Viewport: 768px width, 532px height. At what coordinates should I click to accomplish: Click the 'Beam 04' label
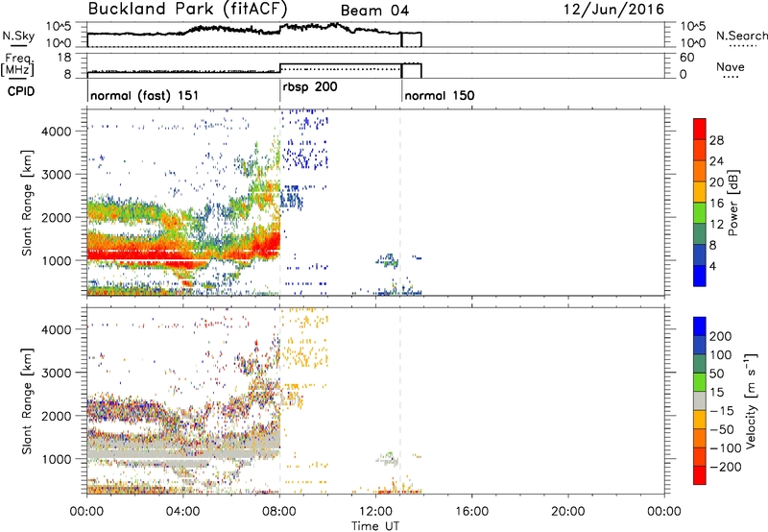(x=374, y=11)
